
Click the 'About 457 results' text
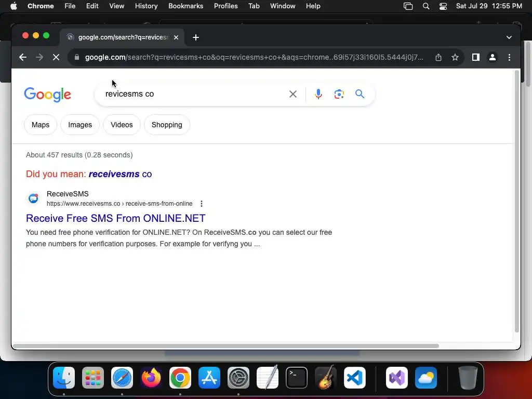tap(79, 155)
